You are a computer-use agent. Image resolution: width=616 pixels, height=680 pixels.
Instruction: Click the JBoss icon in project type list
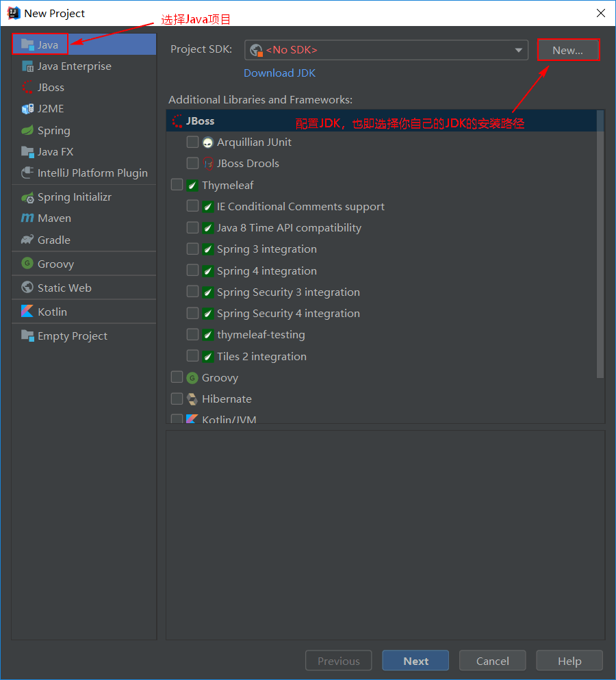tap(27, 88)
